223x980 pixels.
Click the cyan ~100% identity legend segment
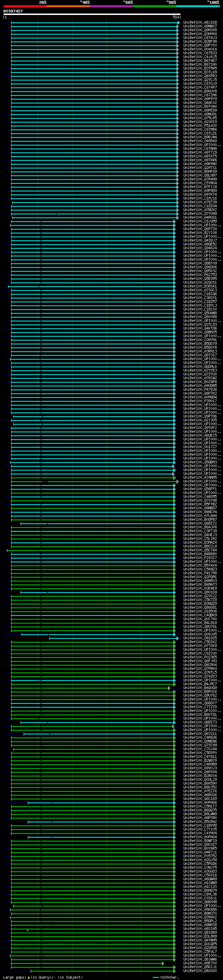pyautogui.click(x=198, y=6)
